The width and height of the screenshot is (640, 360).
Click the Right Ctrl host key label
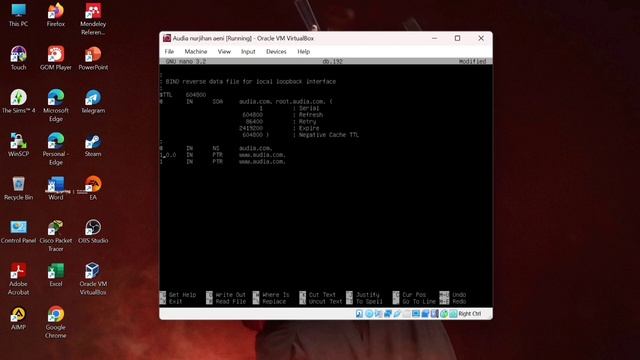pos(470,313)
